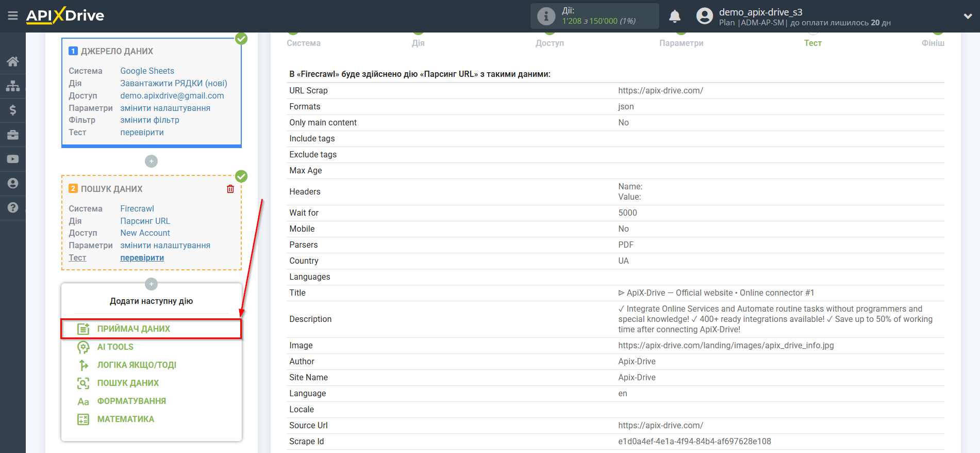
Task: Click the demo_apix-drive_s3 account name
Action: (x=760, y=12)
